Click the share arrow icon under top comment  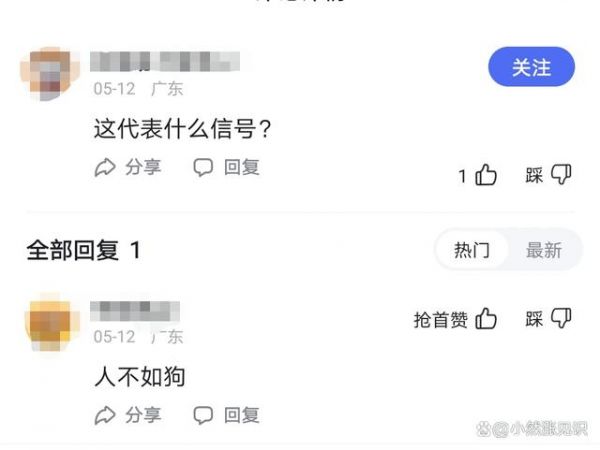tap(105, 167)
